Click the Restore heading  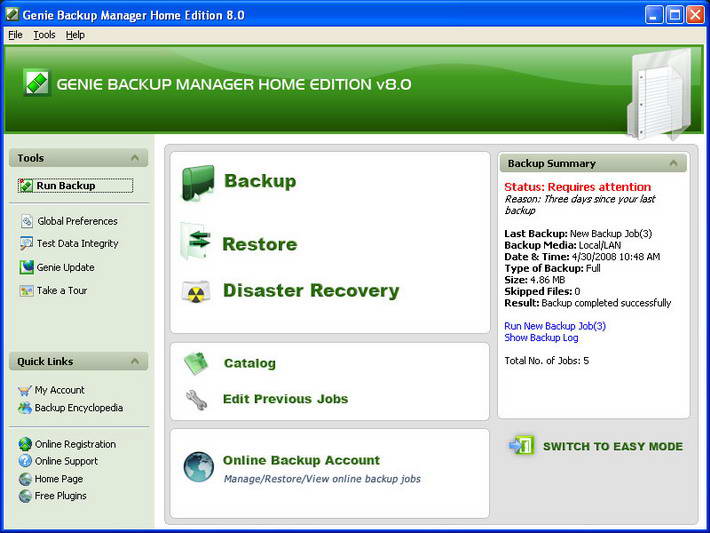(260, 244)
